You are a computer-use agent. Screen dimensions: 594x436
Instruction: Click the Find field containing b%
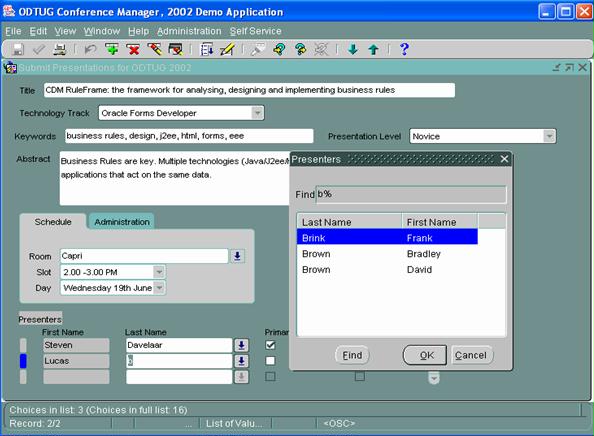pos(411,194)
